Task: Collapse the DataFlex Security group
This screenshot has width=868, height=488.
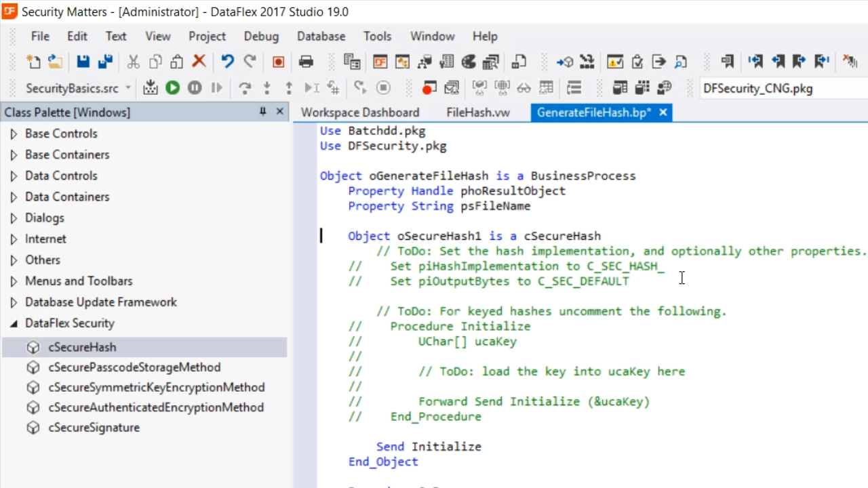Action: coord(14,323)
